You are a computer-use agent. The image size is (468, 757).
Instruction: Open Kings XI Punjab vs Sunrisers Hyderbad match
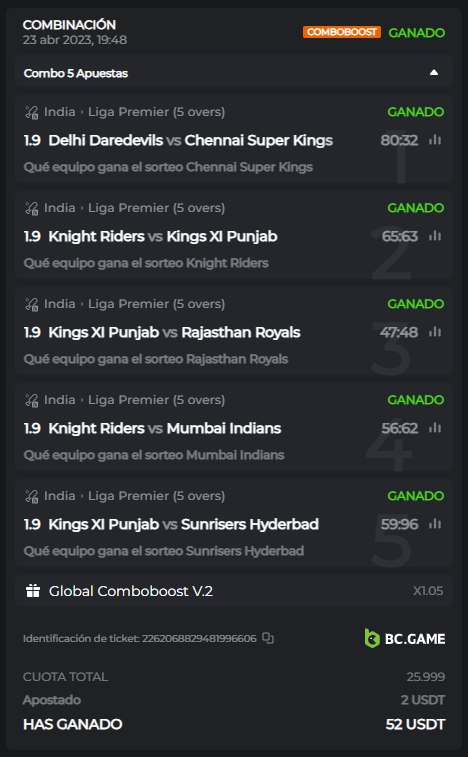(184, 524)
